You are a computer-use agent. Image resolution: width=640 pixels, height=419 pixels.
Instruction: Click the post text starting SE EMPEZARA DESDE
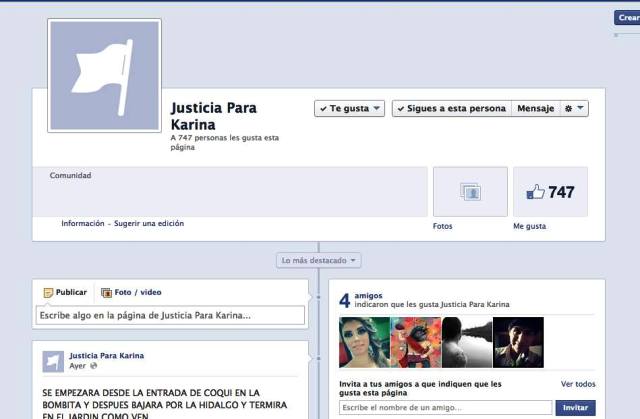pos(164,404)
